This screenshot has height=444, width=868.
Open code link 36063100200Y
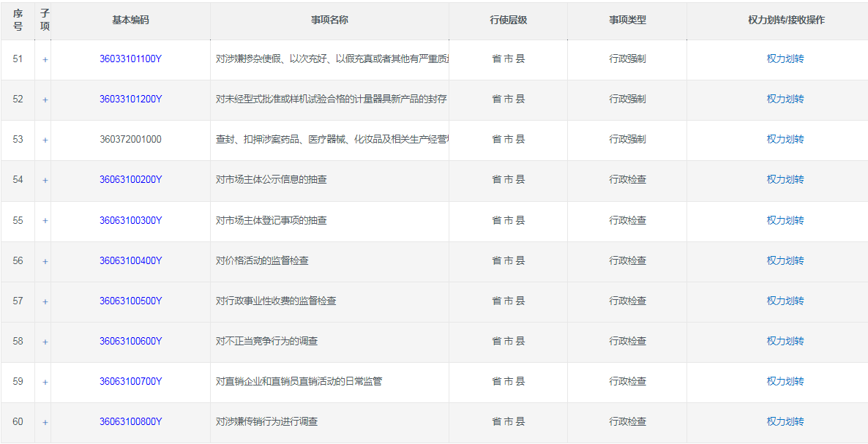click(130, 180)
